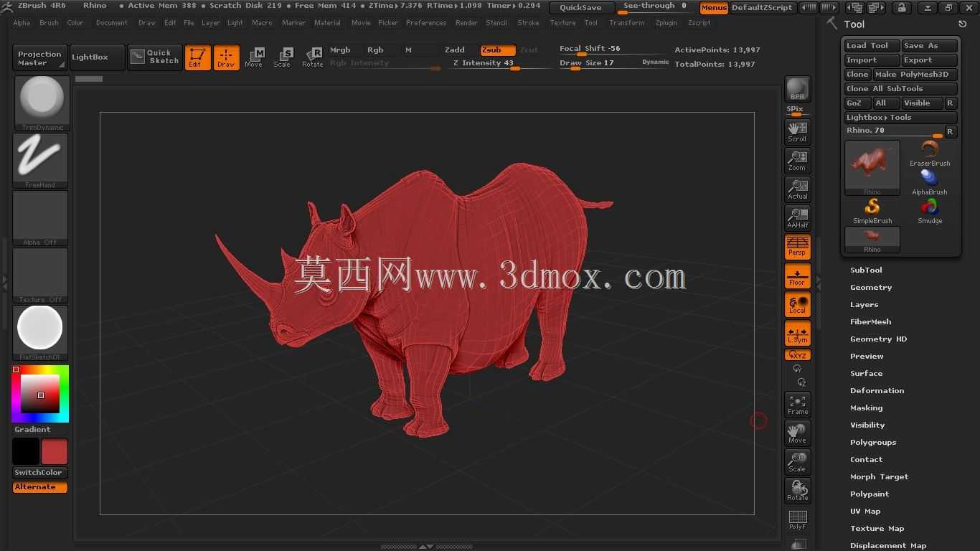Screen dimensions: 980x551
Task: Expand the FiberMesh section
Action: pos(870,322)
